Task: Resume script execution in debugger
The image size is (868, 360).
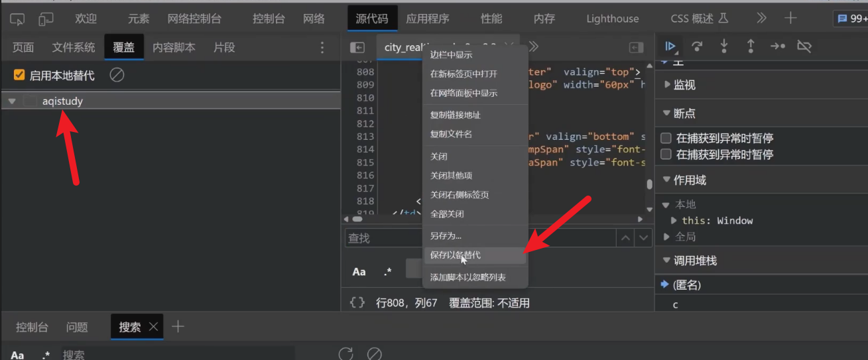Action: click(670, 46)
